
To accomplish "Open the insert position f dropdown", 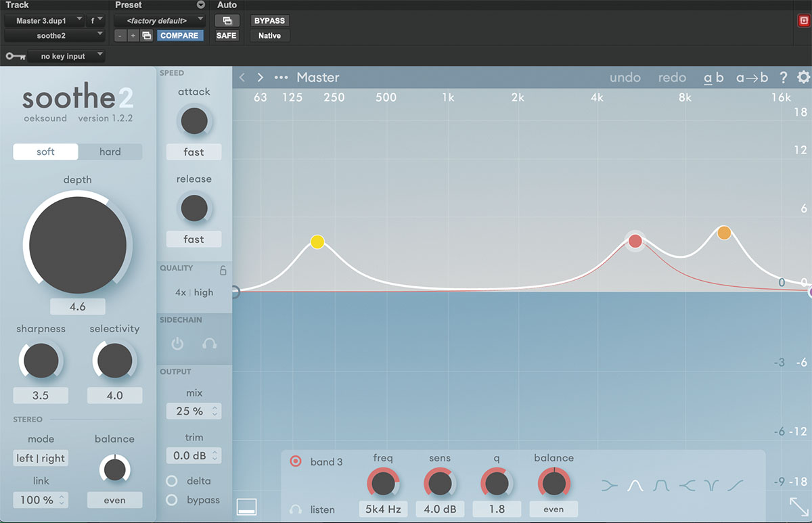I will (97, 20).
